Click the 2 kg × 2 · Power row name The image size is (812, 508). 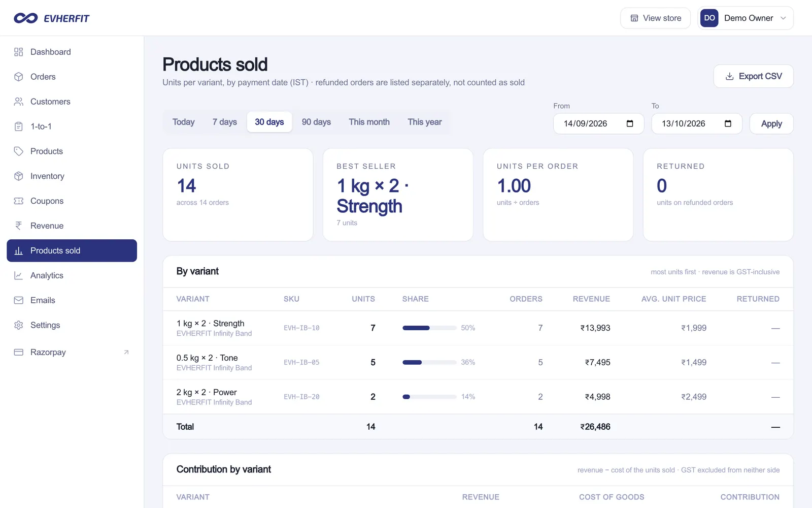pyautogui.click(x=207, y=392)
